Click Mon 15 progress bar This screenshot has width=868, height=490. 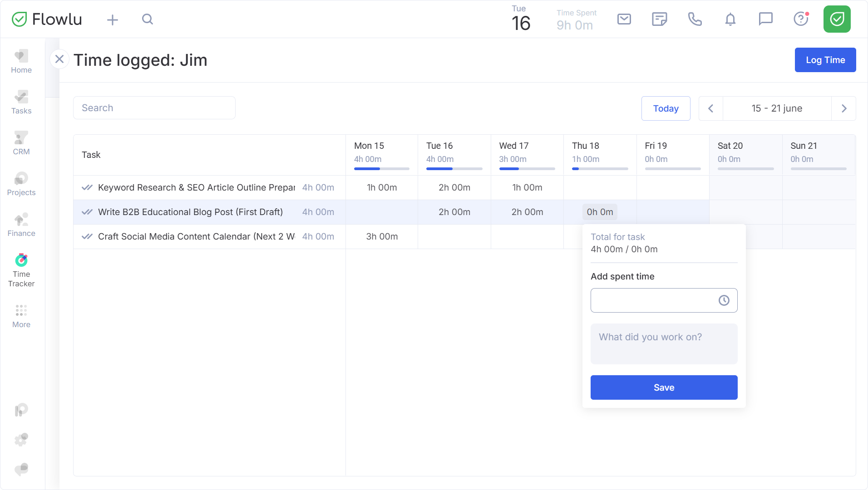[x=382, y=169]
